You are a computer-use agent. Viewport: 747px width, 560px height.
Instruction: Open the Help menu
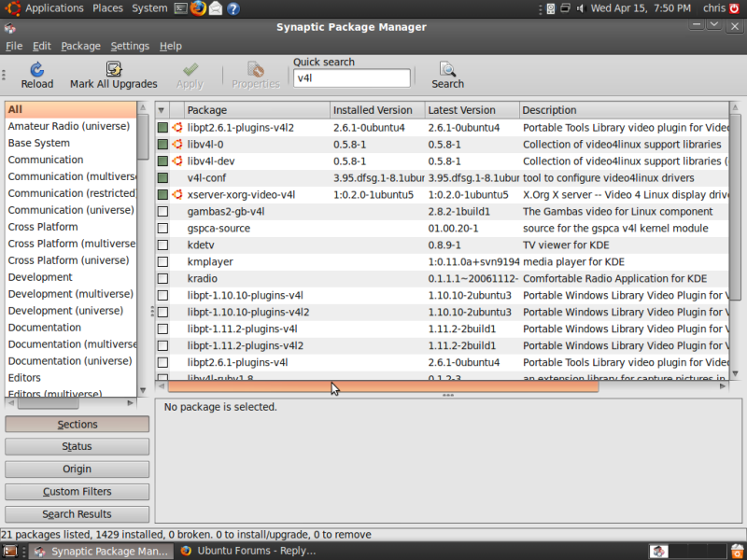click(x=171, y=46)
